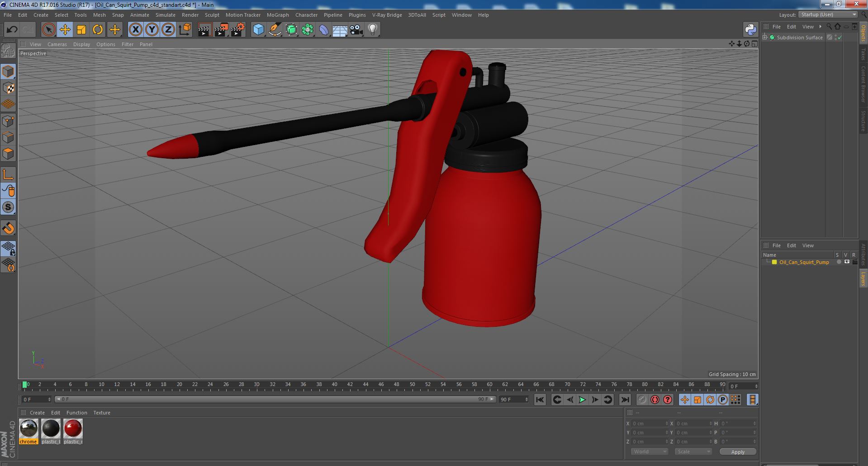Go to start of animation
This screenshot has width=868, height=466.
pos(540,400)
